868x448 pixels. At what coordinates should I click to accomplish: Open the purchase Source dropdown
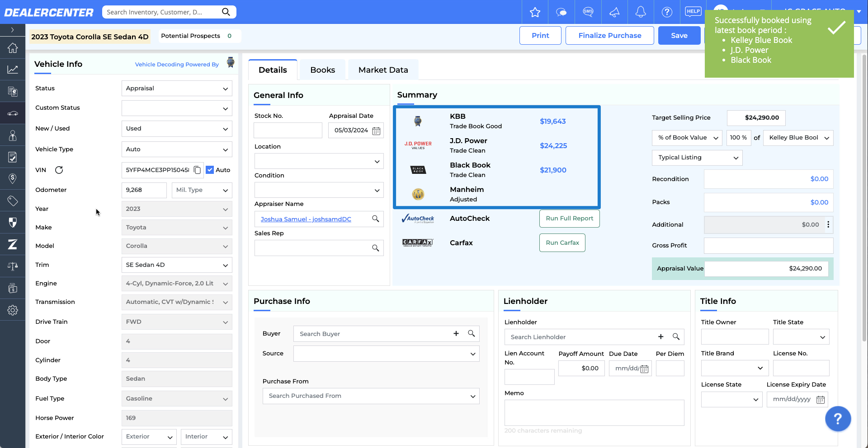tap(387, 354)
